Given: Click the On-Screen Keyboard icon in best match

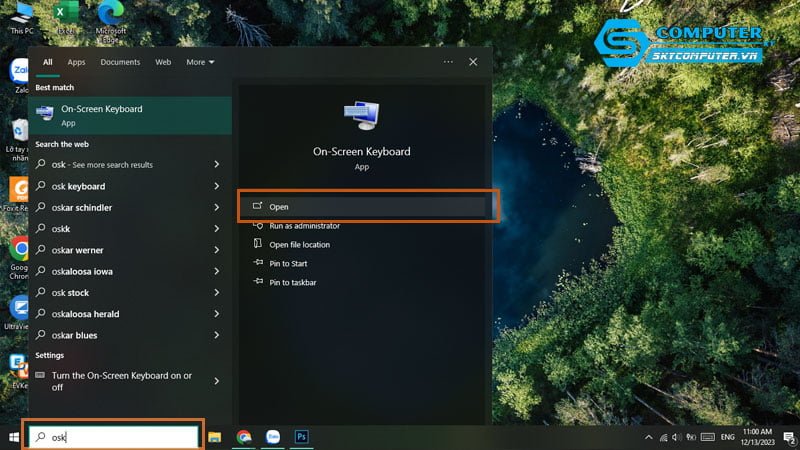Looking at the screenshot, I should pos(45,113).
